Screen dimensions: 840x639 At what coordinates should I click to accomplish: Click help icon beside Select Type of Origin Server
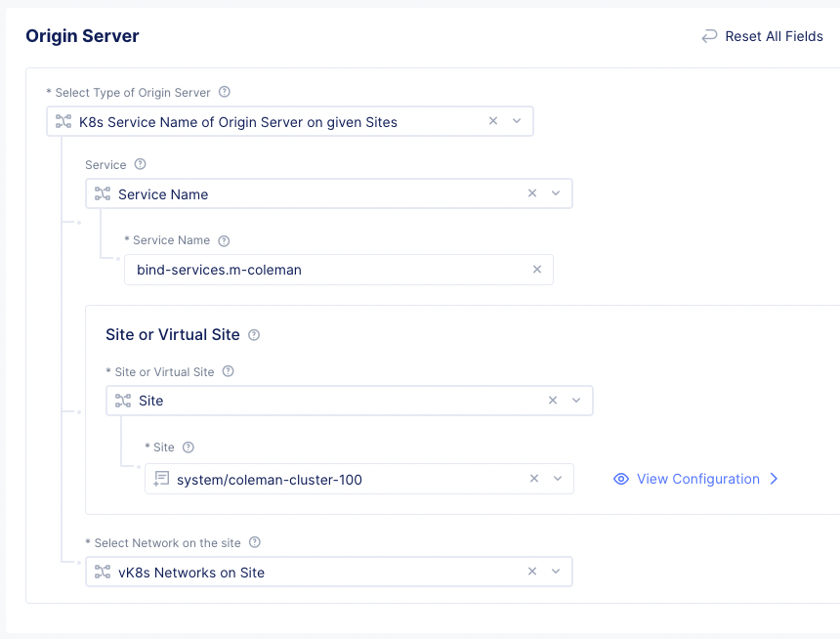225,93
